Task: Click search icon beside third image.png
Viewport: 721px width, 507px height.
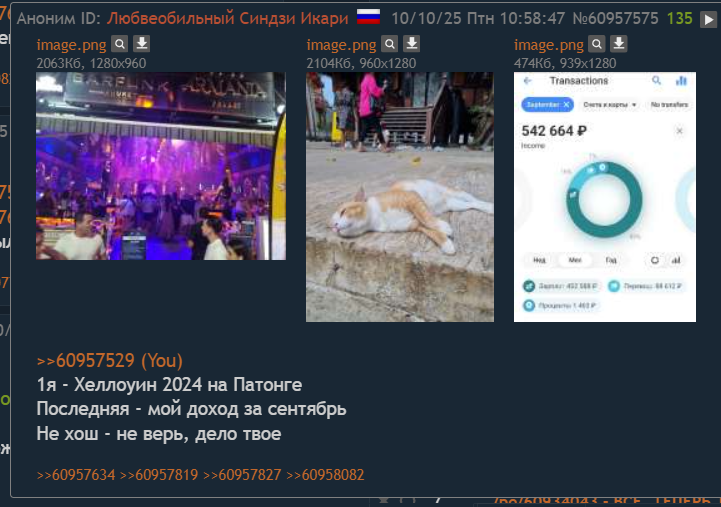Action: coord(597,44)
